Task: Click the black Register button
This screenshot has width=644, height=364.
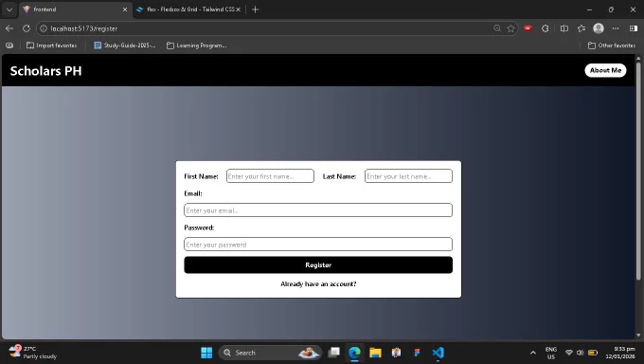Action: click(318, 264)
